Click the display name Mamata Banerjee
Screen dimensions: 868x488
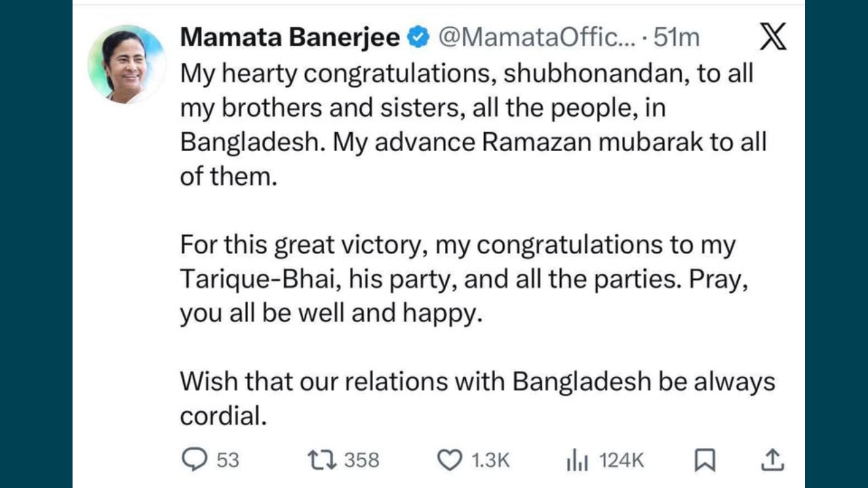pyautogui.click(x=290, y=38)
